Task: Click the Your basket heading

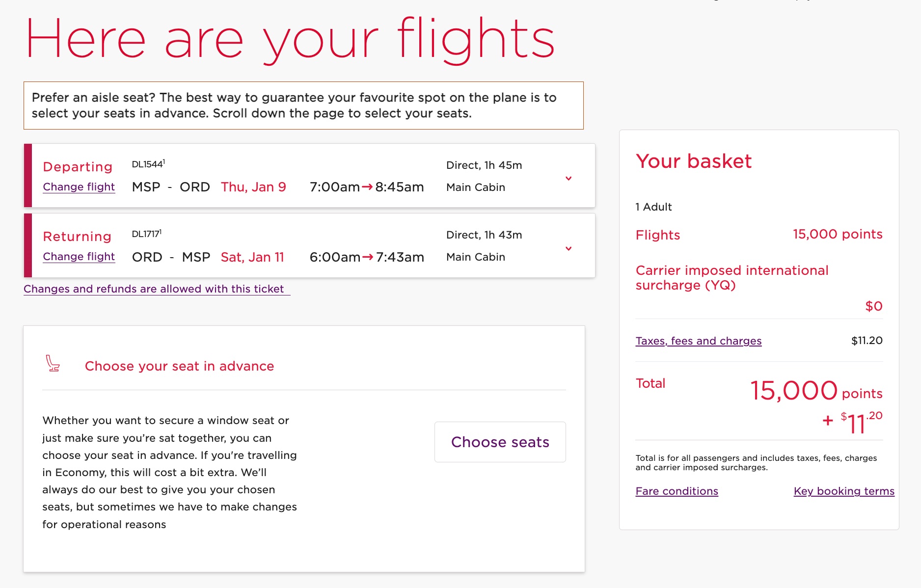Action: point(693,161)
